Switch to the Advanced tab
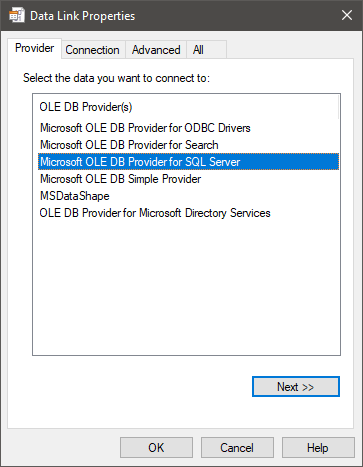The height and width of the screenshot is (467, 363). point(156,50)
